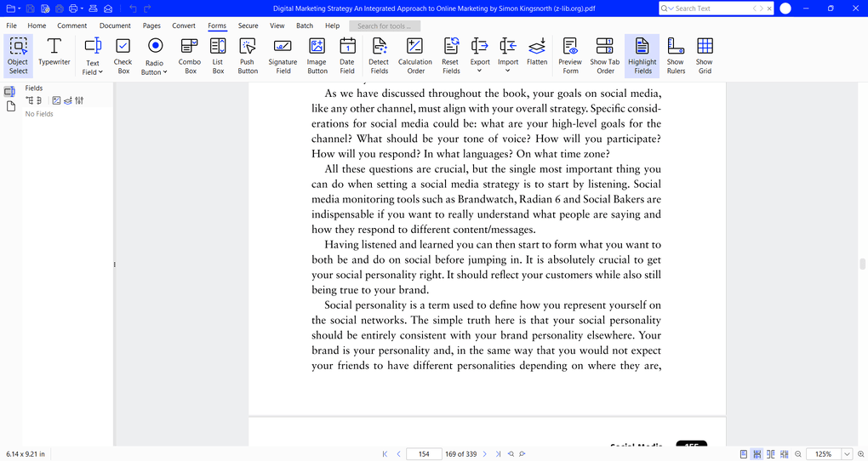Open the Batch tab

pyautogui.click(x=305, y=26)
